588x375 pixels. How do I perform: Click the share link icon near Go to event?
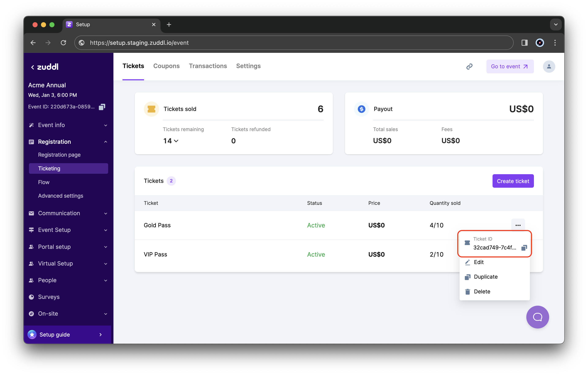pos(470,67)
